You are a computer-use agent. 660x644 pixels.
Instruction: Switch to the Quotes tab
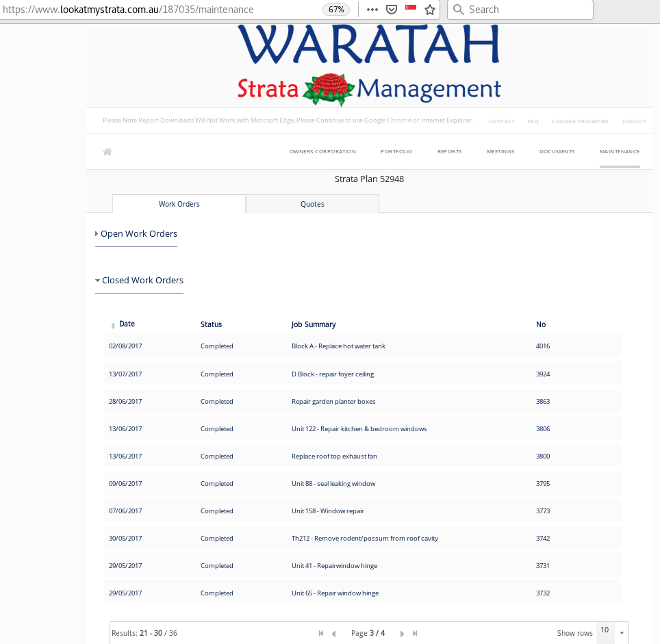pyautogui.click(x=312, y=204)
